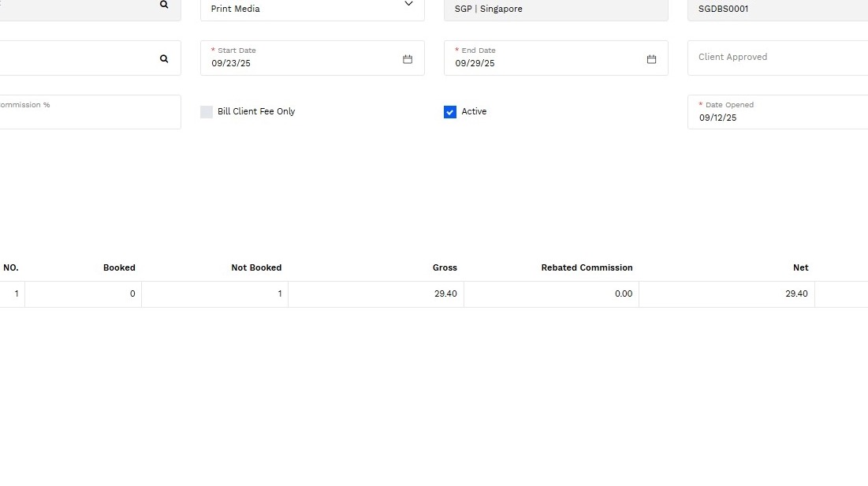
Task: Enable the Bill Client Fee Only checkbox
Action: [207, 112]
